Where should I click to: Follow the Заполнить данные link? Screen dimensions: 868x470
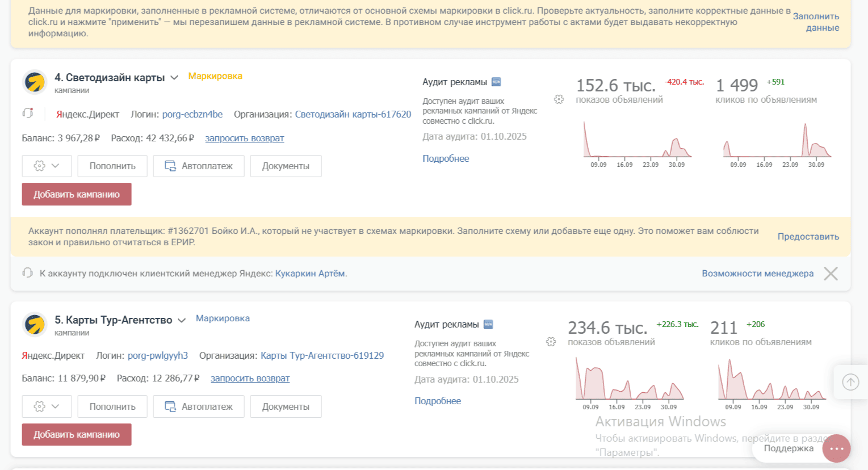click(816, 22)
